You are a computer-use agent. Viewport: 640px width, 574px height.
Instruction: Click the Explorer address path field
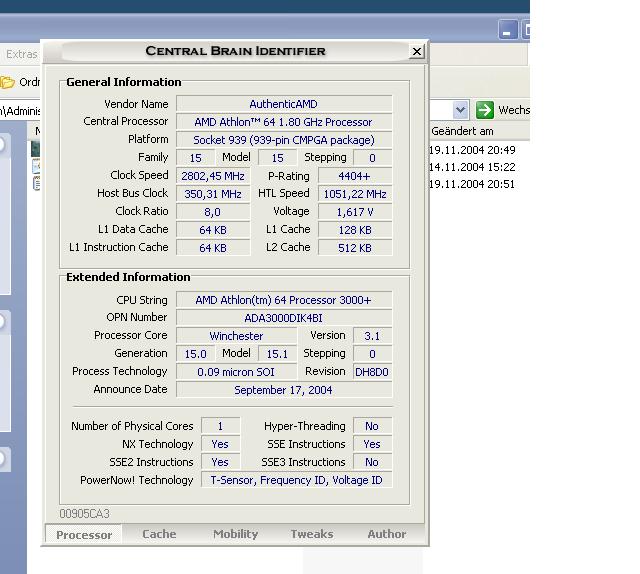point(20,111)
